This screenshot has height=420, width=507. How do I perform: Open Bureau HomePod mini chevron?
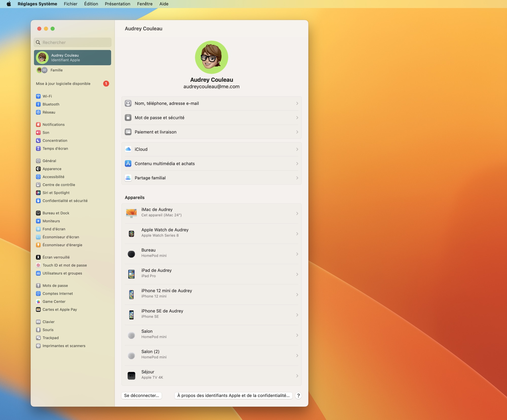[297, 254]
